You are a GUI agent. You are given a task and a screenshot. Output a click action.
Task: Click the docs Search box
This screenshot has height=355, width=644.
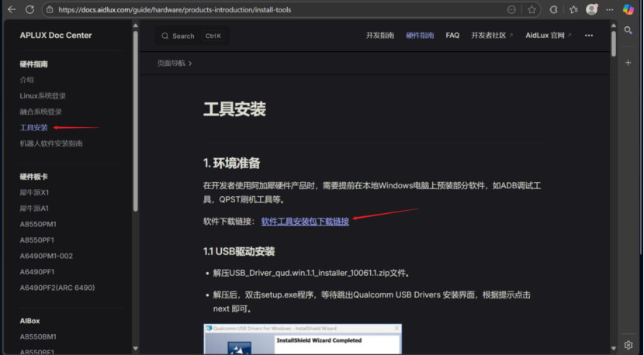(191, 36)
